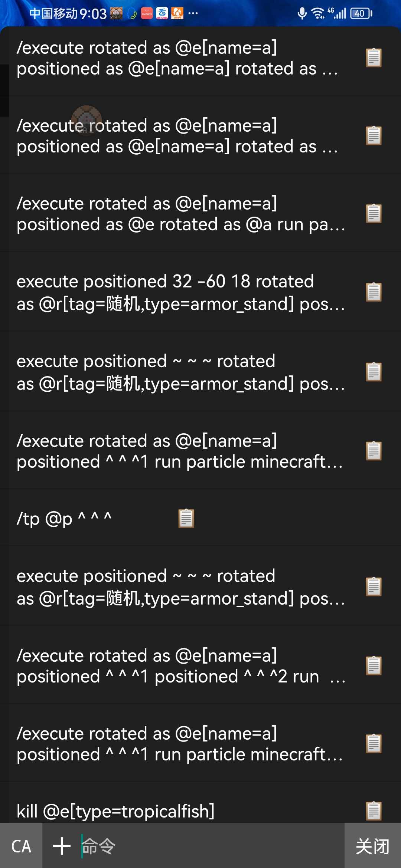The height and width of the screenshot is (868, 401).
Task: Click clipboard icon for 'positioned ^ ^ ^1 positioned ^ ^ ^2' command
Action: (374, 665)
